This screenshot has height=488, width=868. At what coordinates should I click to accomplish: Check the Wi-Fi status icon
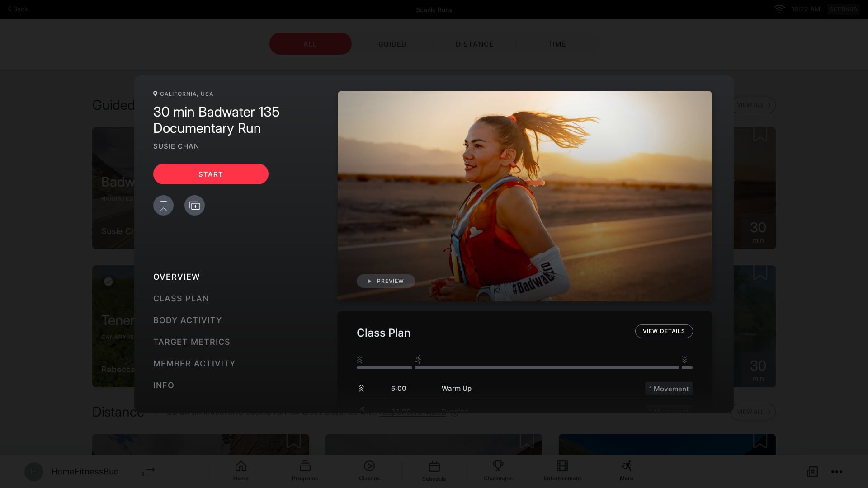coord(779,9)
